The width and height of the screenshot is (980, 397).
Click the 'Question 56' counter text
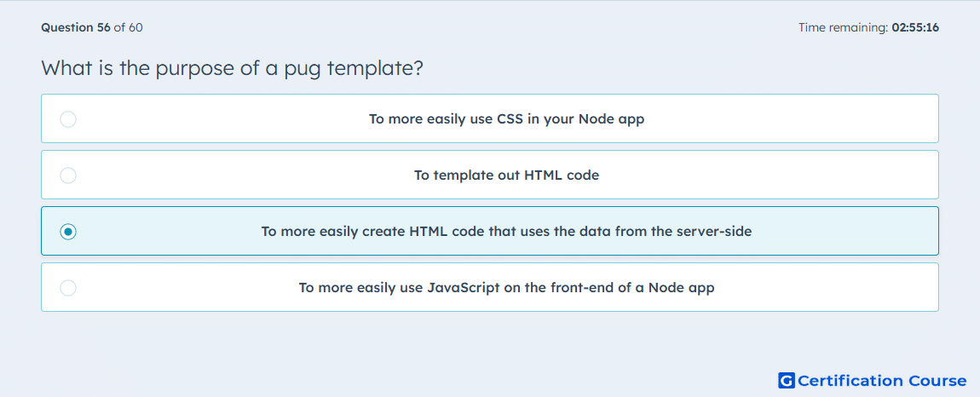point(76,27)
